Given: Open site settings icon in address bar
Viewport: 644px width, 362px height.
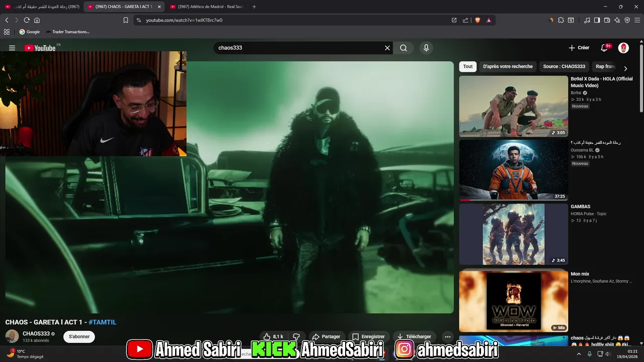Looking at the screenshot, I should pos(139,20).
